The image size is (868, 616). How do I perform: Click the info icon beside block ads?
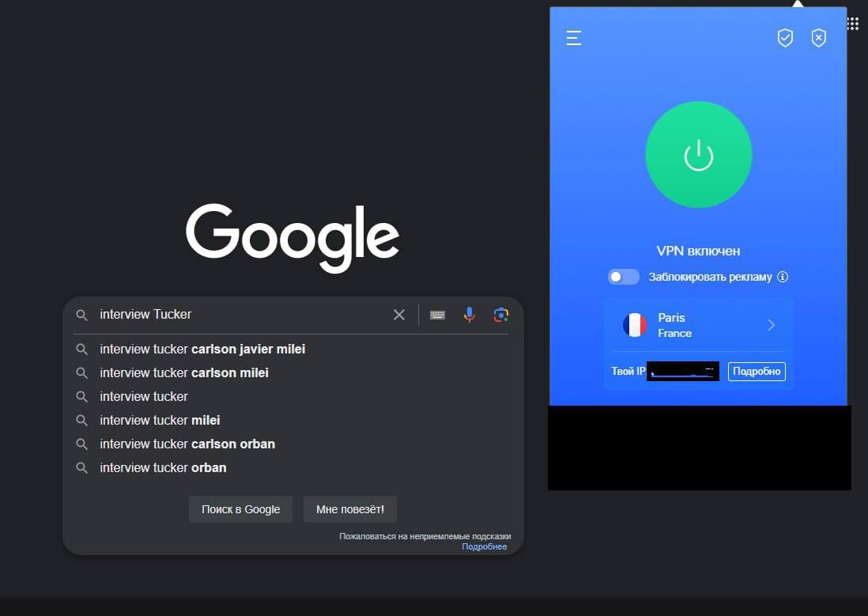point(783,277)
